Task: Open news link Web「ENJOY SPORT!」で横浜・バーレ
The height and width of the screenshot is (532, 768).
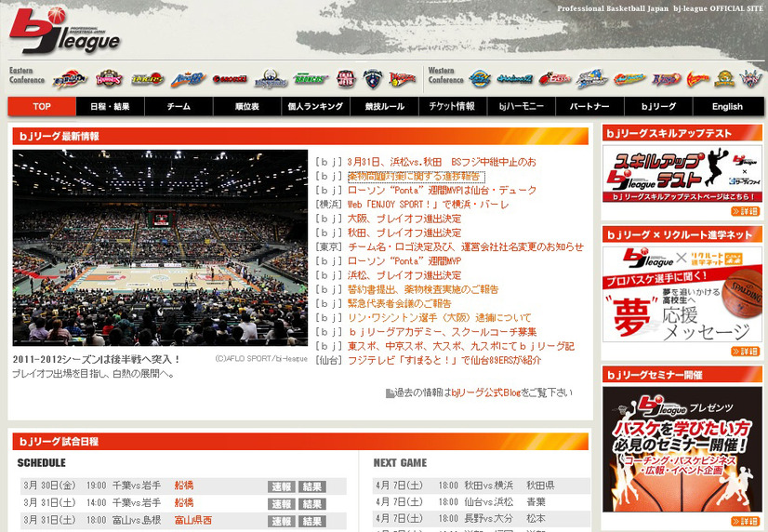Action: coord(428,205)
